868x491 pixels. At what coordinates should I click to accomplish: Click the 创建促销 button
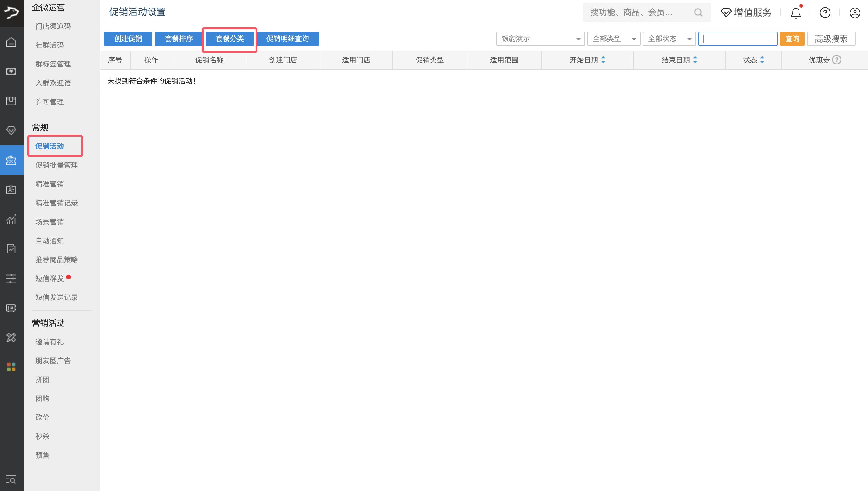[x=128, y=39]
